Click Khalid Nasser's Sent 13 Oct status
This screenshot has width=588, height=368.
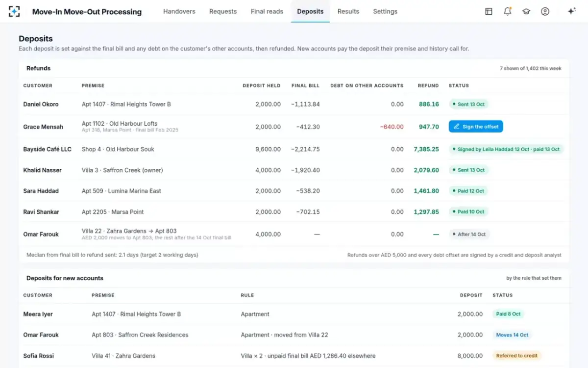click(469, 170)
